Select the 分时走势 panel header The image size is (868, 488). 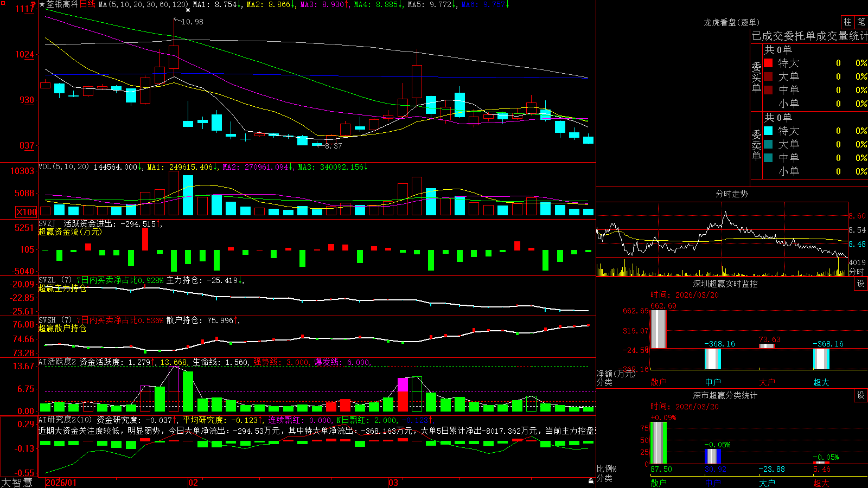coord(731,194)
